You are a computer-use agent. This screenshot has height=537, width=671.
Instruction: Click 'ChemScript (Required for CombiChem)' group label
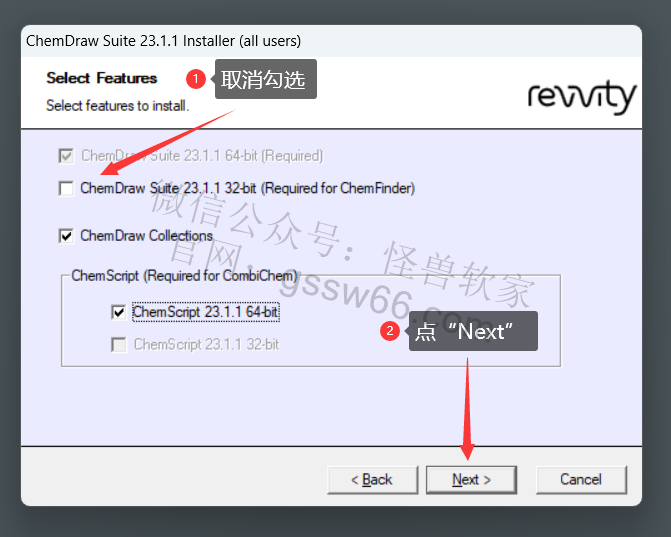(184, 276)
